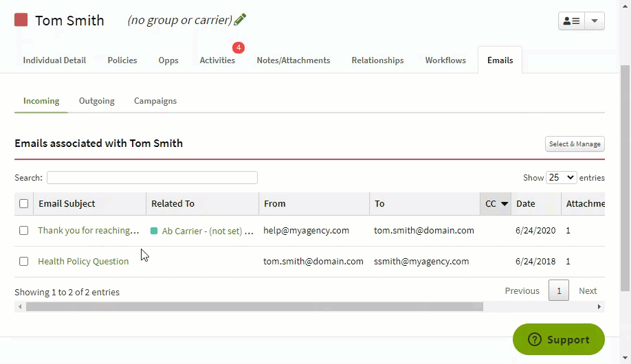631x364 pixels.
Task: Open the Activities tab
Action: tap(217, 60)
